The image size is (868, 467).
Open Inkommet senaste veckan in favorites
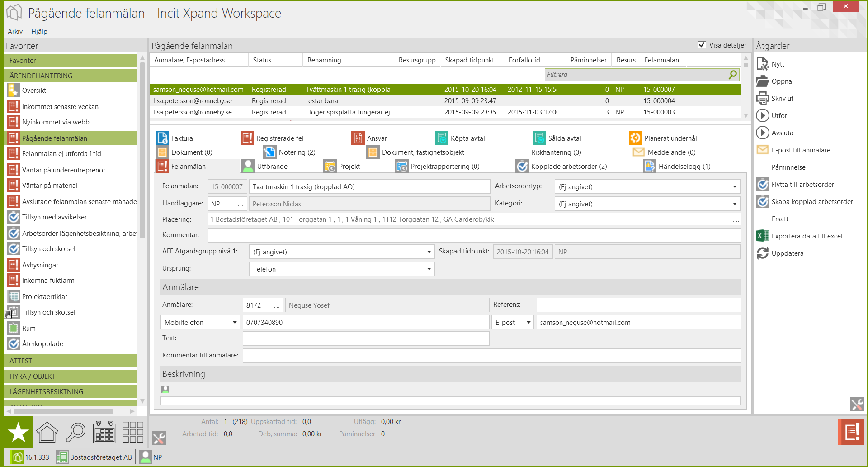click(x=60, y=106)
